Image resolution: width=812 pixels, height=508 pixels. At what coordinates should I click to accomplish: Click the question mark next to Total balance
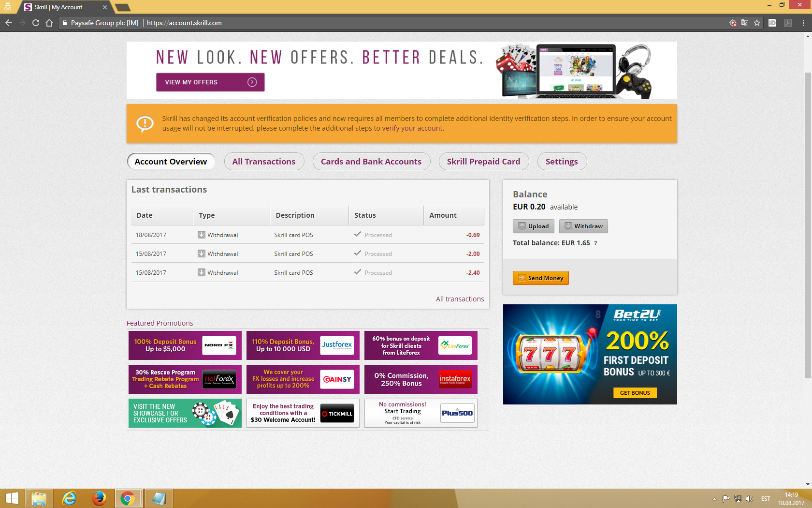595,243
